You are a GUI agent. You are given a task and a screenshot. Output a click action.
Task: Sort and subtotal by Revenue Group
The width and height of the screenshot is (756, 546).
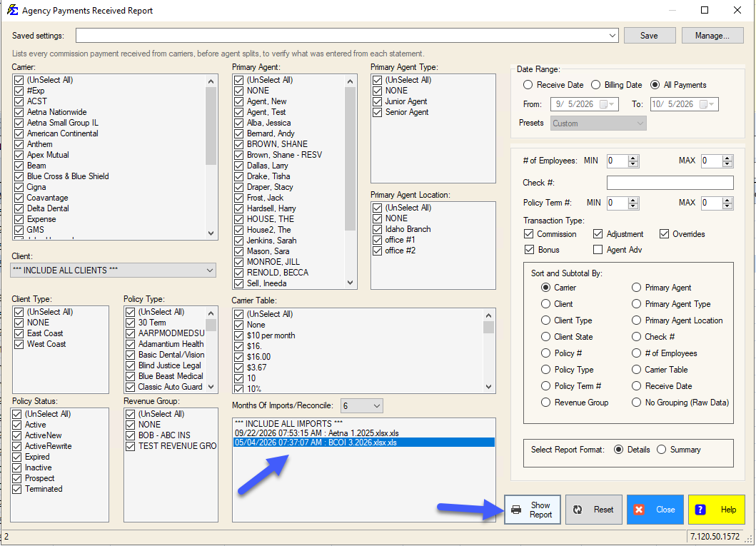(x=545, y=403)
